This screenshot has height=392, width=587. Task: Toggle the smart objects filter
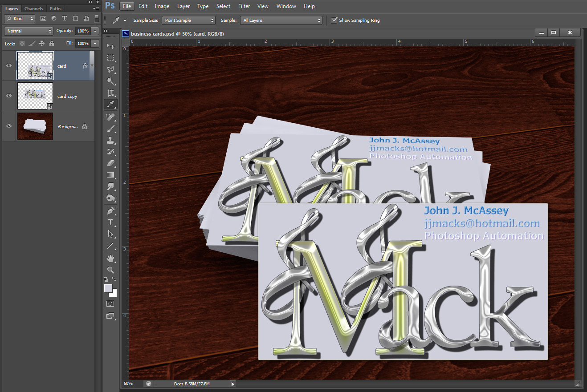pos(86,19)
